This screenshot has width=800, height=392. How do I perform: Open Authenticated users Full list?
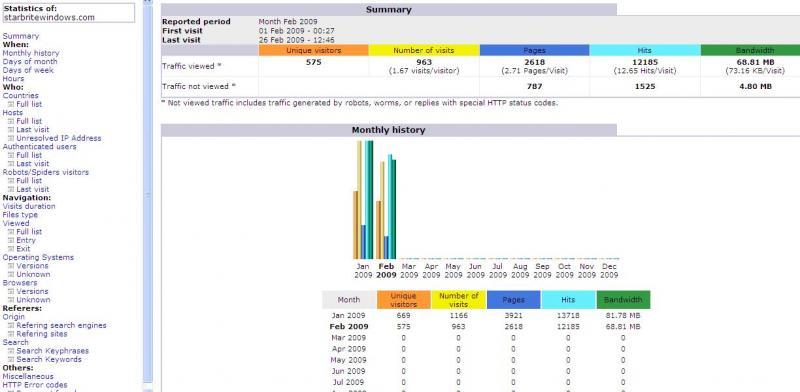pyautogui.click(x=29, y=155)
